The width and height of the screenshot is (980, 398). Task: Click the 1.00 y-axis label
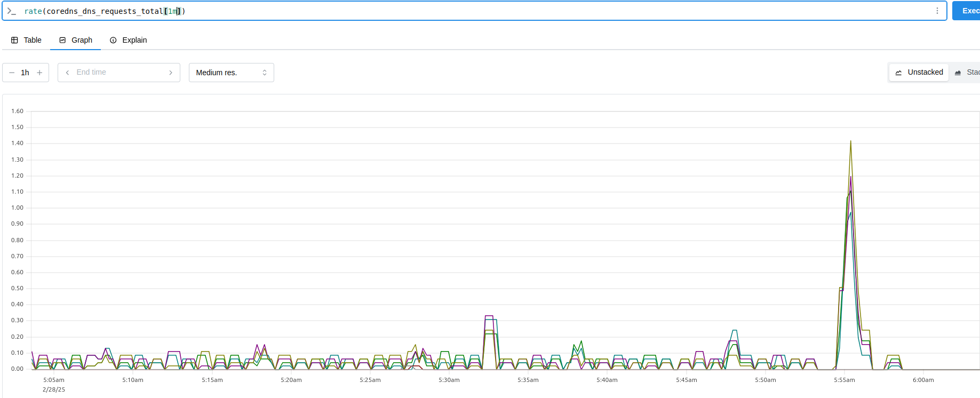click(x=18, y=208)
